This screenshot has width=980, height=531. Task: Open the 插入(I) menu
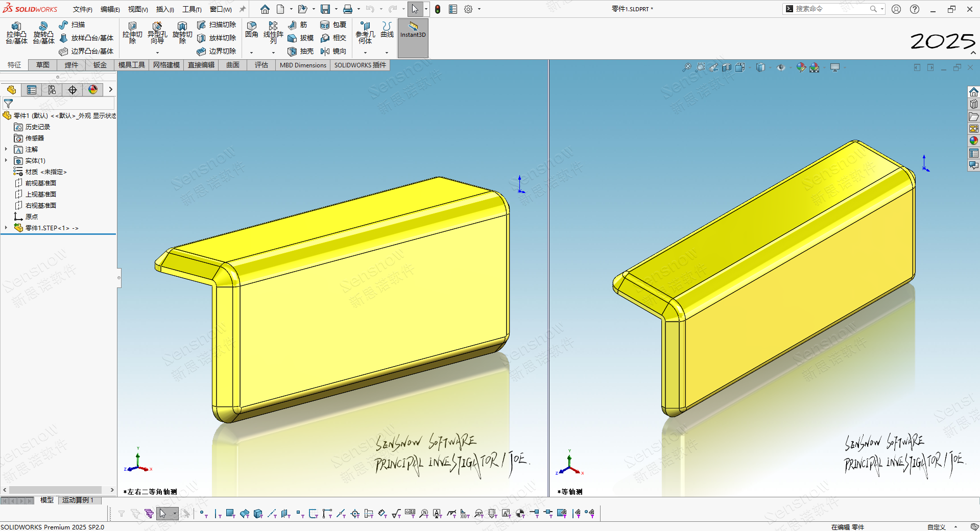pyautogui.click(x=165, y=9)
